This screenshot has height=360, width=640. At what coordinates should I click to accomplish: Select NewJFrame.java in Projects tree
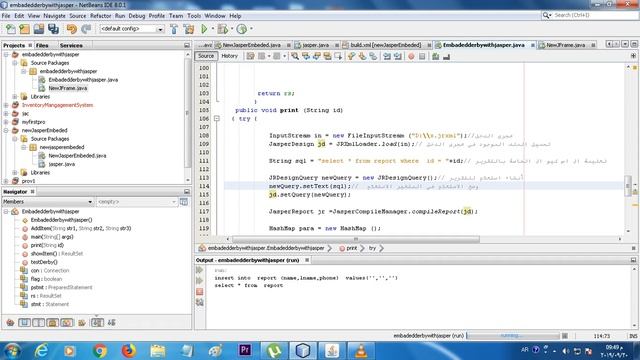tap(68, 88)
